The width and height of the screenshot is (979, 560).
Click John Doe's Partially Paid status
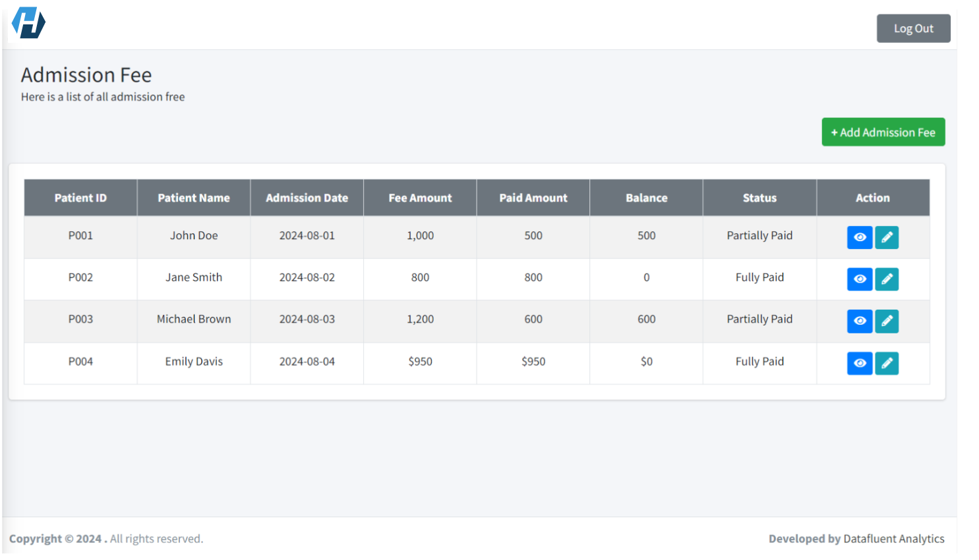(x=759, y=236)
